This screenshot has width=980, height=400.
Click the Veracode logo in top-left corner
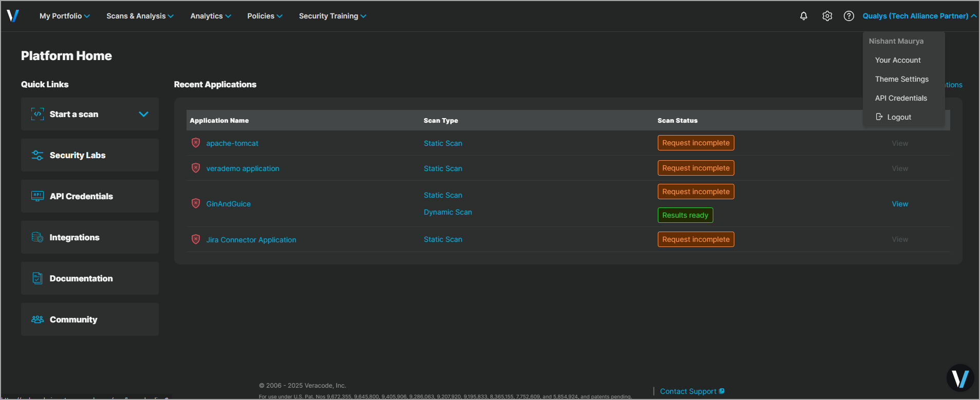[x=13, y=16]
